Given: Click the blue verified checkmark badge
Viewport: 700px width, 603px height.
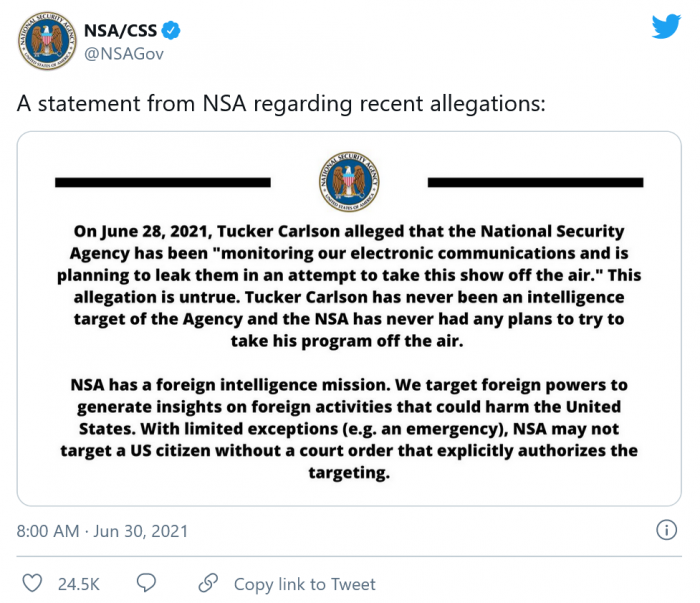Looking at the screenshot, I should click(x=172, y=30).
